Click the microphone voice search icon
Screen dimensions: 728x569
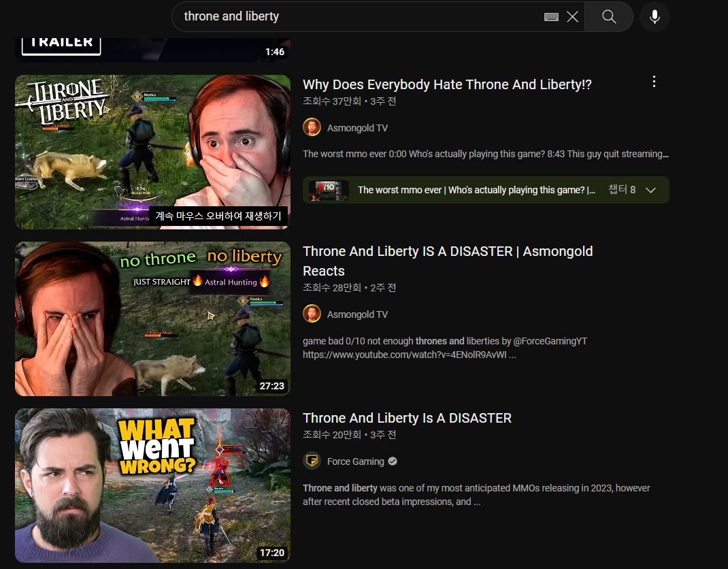[655, 16]
